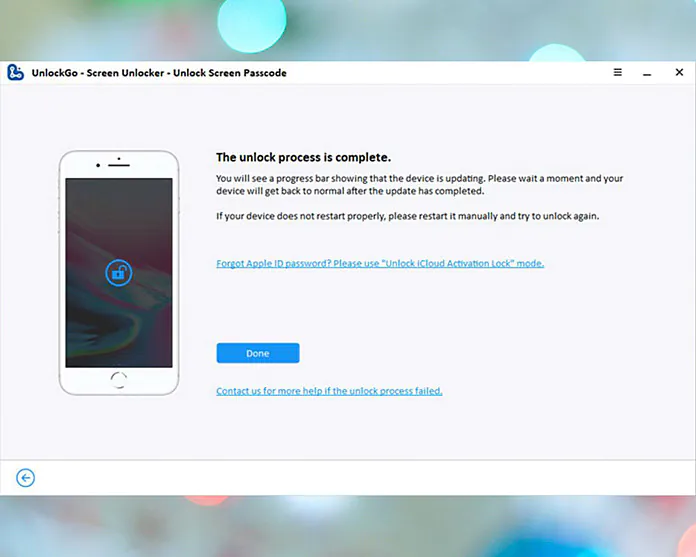Go back using the circled arrow

pos(25,478)
